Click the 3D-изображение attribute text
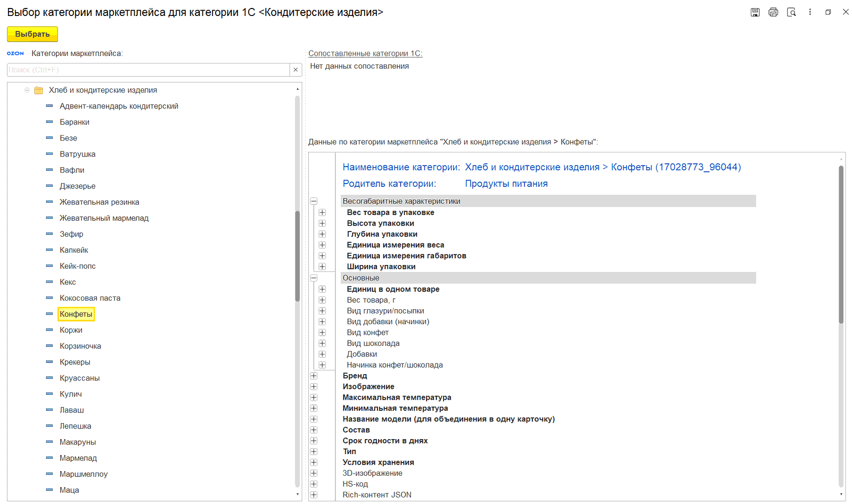 pyautogui.click(x=372, y=473)
